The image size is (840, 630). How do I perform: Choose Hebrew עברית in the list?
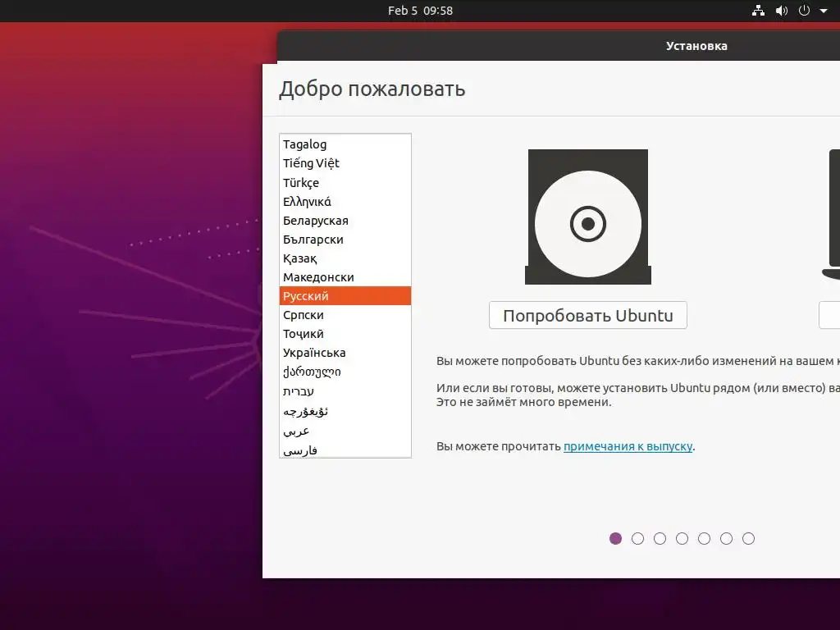tap(345, 391)
